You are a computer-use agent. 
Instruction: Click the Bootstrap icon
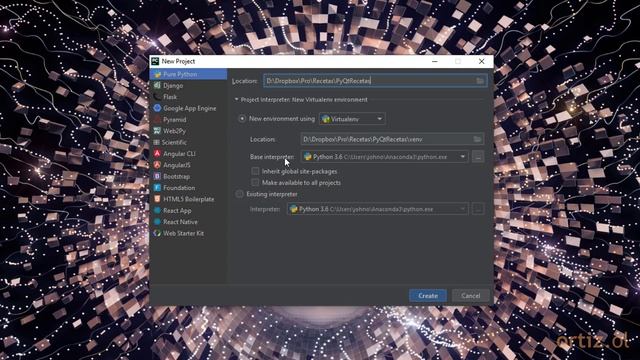pos(157,176)
